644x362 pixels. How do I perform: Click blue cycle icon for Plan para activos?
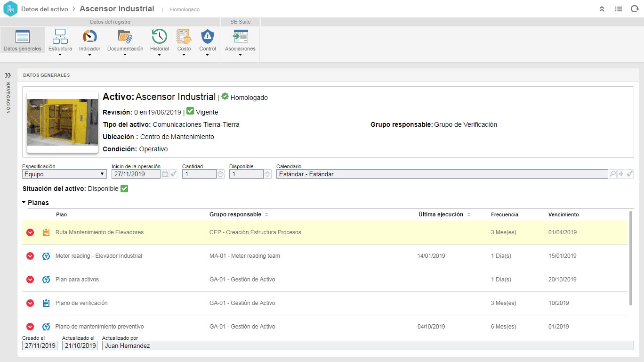coord(46,280)
